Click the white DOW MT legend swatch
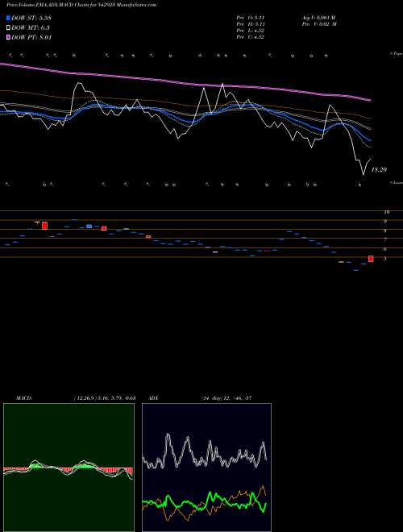This screenshot has width=403, height=532. coord(9,27)
